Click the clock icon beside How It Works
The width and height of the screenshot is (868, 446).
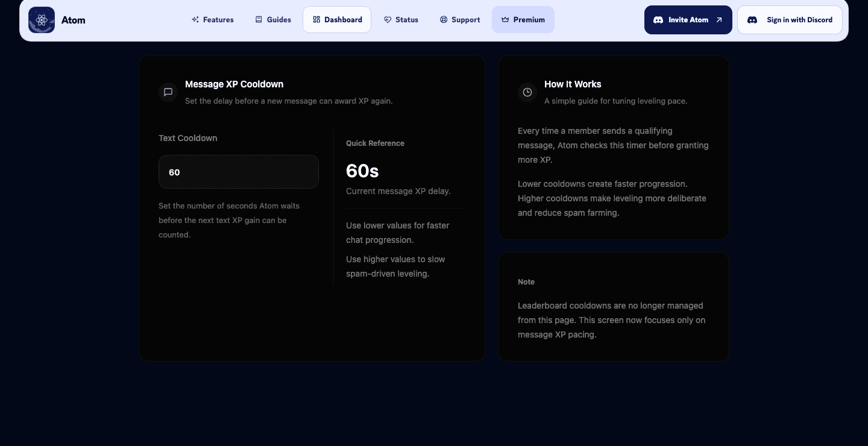pyautogui.click(x=527, y=92)
